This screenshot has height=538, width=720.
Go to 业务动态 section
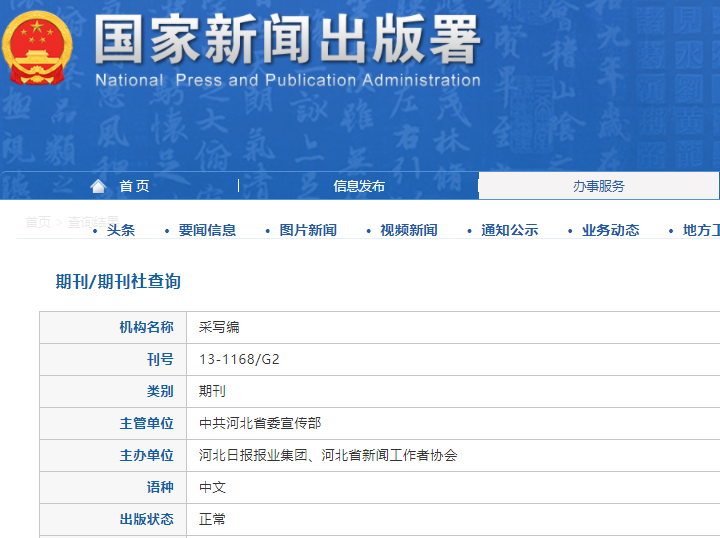[x=610, y=230]
